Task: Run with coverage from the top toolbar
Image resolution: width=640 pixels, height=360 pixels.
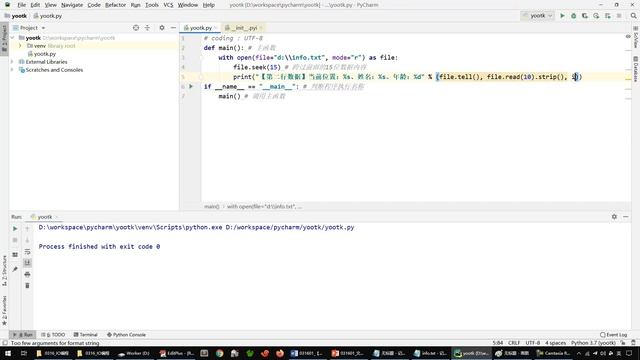Action: coord(585,16)
